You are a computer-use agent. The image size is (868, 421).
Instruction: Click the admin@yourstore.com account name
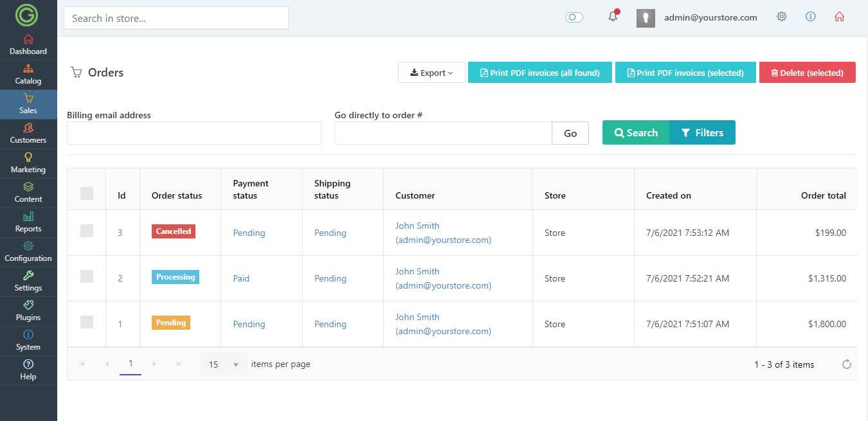click(710, 17)
